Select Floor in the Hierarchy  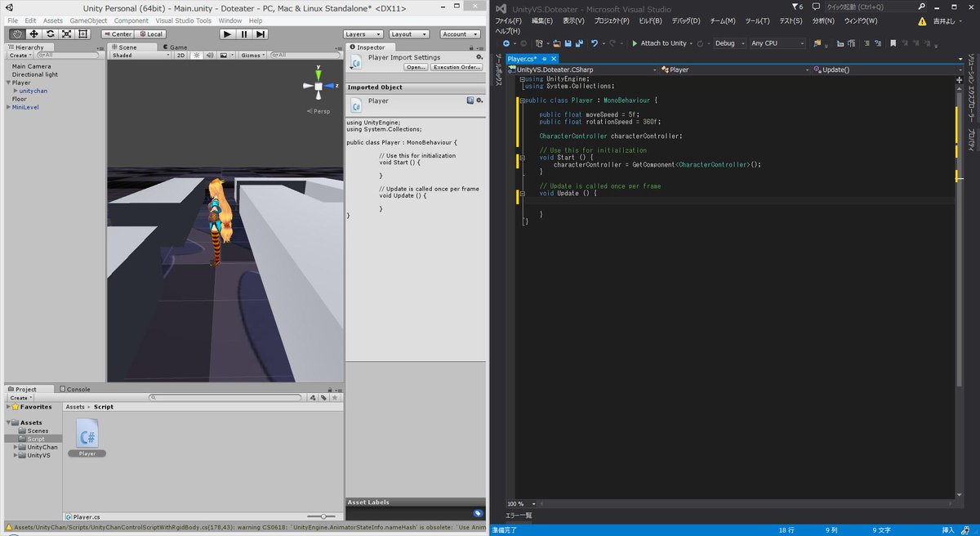click(x=19, y=99)
